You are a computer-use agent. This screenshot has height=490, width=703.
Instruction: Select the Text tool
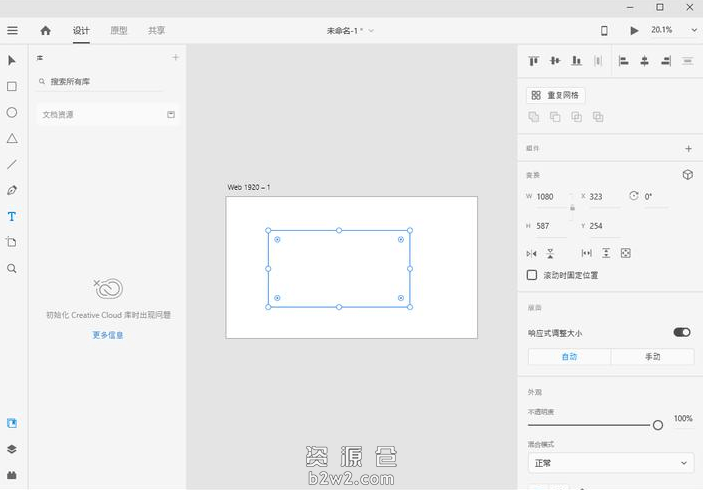(12, 216)
